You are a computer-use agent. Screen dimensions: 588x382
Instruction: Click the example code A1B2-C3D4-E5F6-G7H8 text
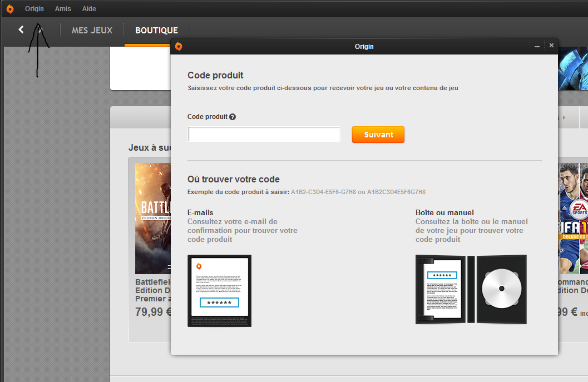[323, 192]
